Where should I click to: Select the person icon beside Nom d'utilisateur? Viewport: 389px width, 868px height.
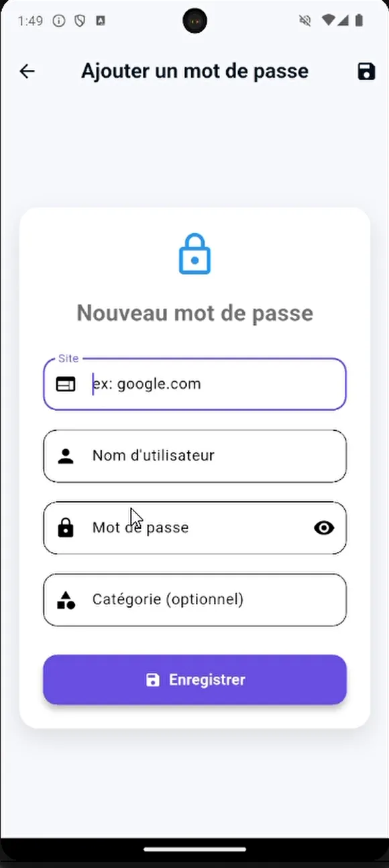point(66,456)
